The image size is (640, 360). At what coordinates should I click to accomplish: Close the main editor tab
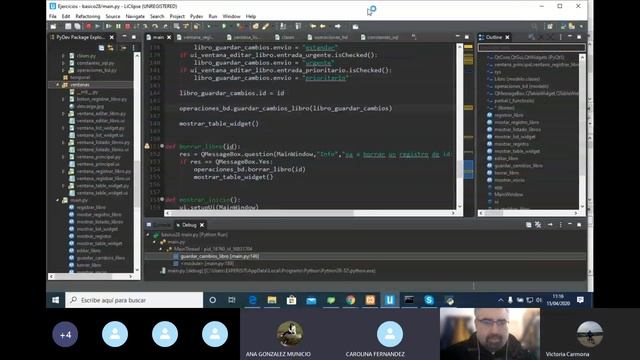click(169, 37)
